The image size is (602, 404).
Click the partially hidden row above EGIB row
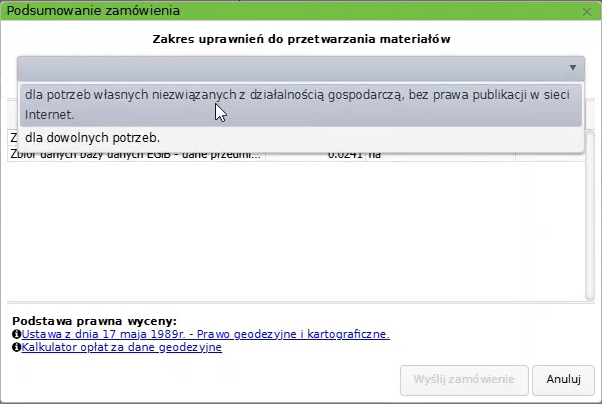coord(13,137)
